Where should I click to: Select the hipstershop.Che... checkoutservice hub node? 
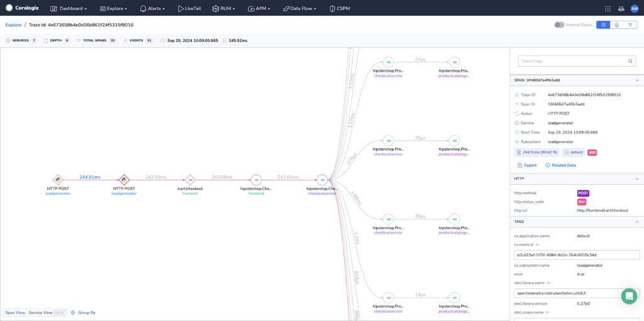point(322,180)
